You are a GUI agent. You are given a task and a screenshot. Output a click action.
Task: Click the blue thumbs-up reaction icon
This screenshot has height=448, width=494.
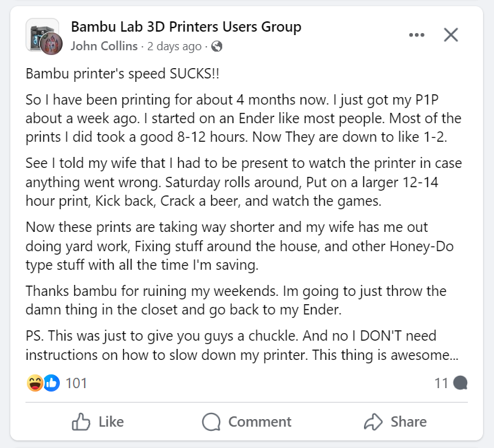click(52, 383)
